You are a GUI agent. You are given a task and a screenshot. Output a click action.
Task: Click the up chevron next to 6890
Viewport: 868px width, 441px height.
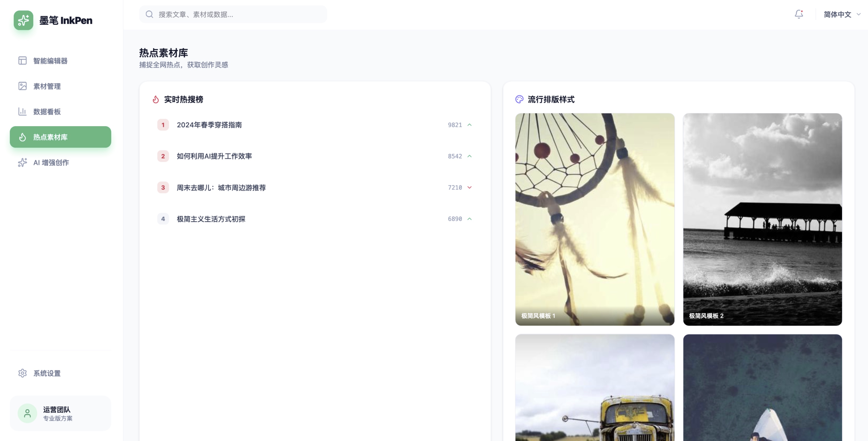pyautogui.click(x=469, y=219)
